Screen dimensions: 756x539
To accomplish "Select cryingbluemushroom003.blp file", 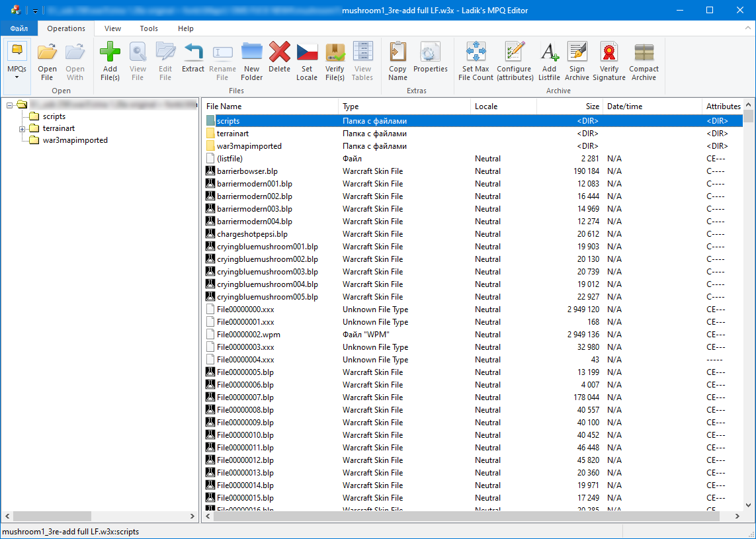I will tap(473, 271).
